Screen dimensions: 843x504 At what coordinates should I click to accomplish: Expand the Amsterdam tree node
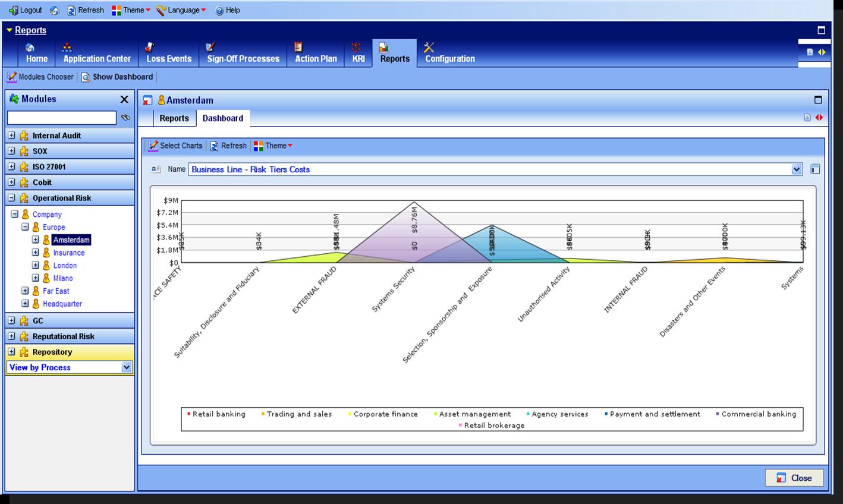pyautogui.click(x=35, y=240)
